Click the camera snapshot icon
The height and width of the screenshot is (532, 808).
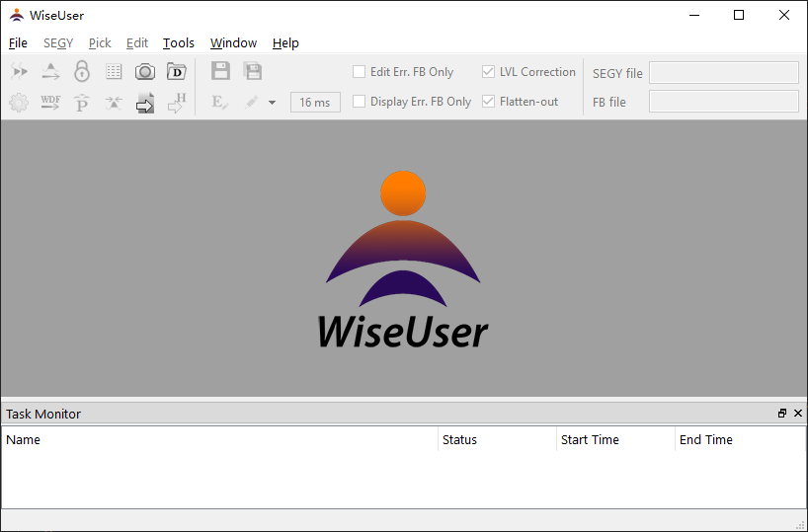tap(145, 72)
